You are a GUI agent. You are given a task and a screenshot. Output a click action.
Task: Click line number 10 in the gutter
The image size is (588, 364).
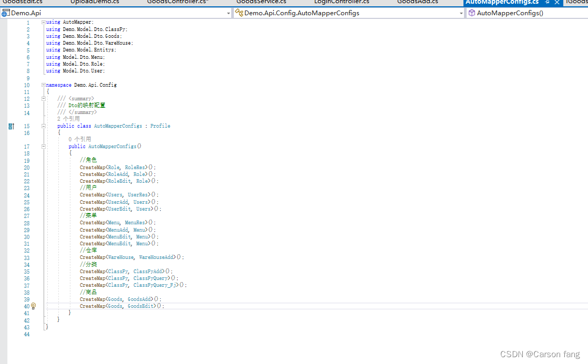[27, 86]
